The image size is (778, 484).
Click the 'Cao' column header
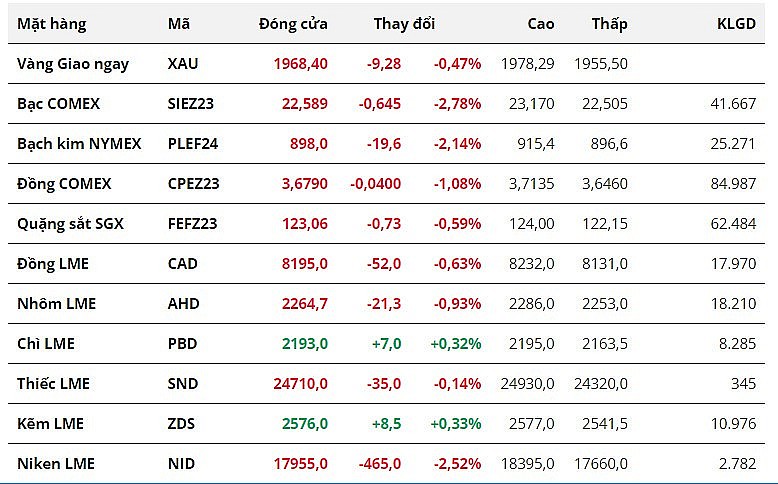click(541, 24)
